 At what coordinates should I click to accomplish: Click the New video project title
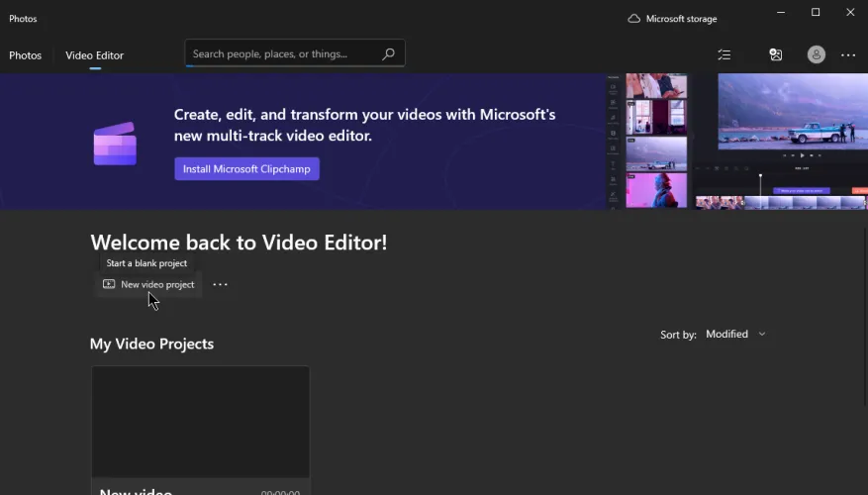[137, 490]
